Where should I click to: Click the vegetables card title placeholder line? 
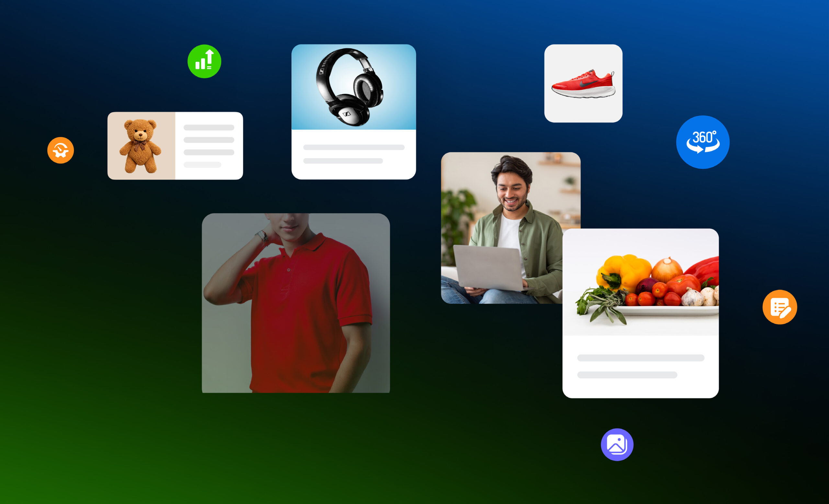641,358
